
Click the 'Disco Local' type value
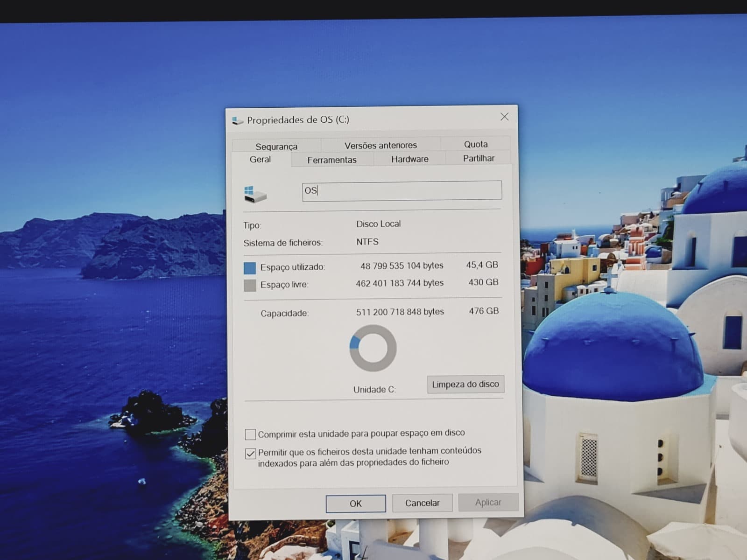click(378, 224)
